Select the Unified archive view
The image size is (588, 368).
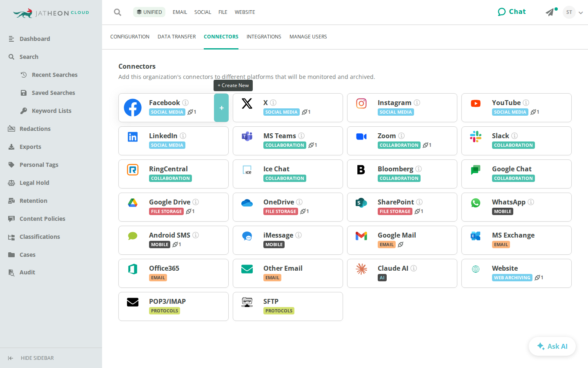(x=149, y=12)
